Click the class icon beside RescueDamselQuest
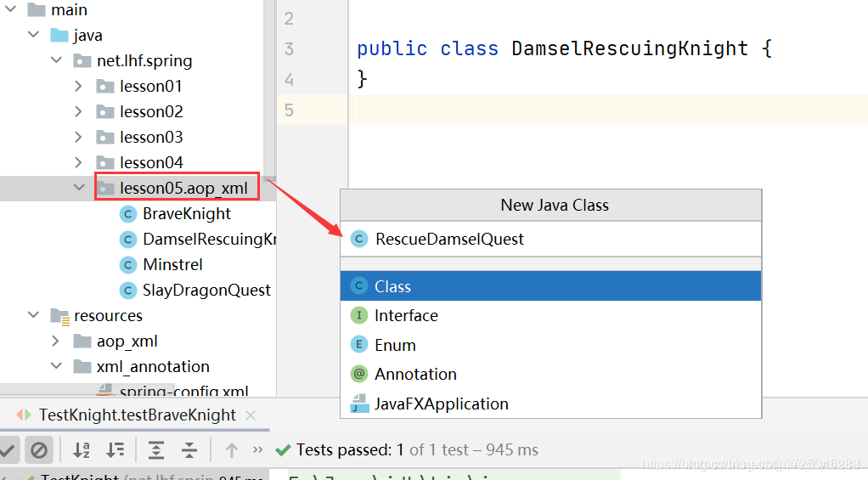The height and width of the screenshot is (480, 868). (x=358, y=240)
